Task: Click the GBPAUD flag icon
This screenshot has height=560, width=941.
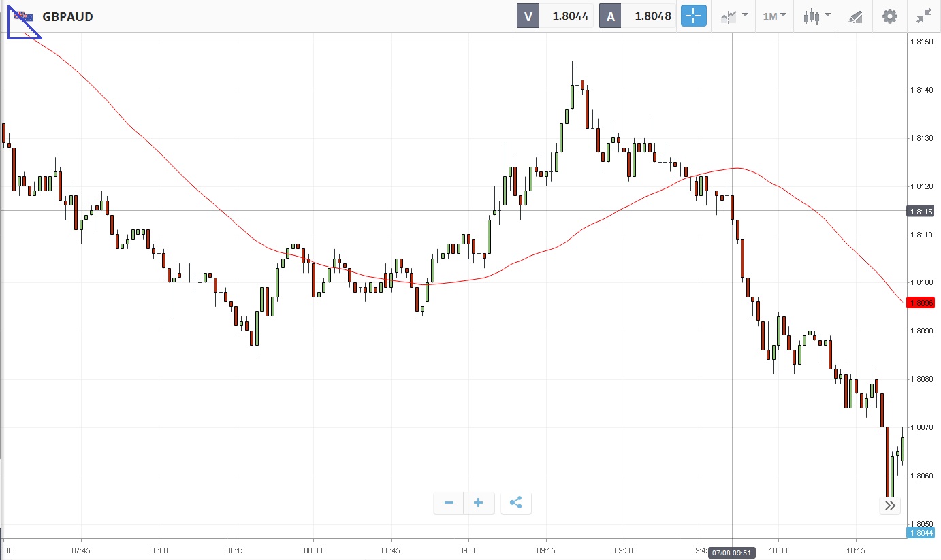Action: [x=23, y=16]
